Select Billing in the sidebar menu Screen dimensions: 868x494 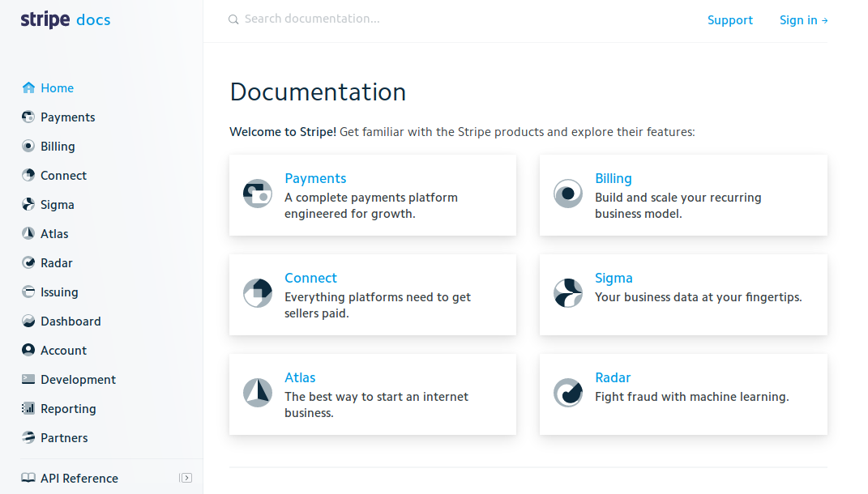click(x=58, y=147)
